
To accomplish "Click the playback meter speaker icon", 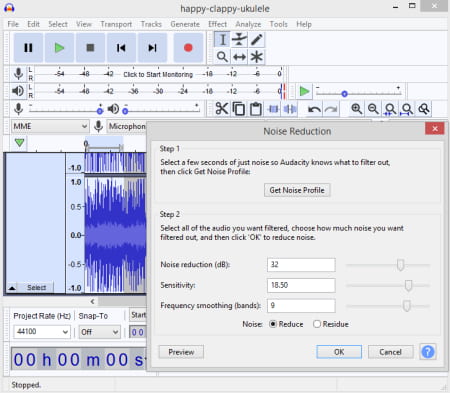I will point(18,91).
